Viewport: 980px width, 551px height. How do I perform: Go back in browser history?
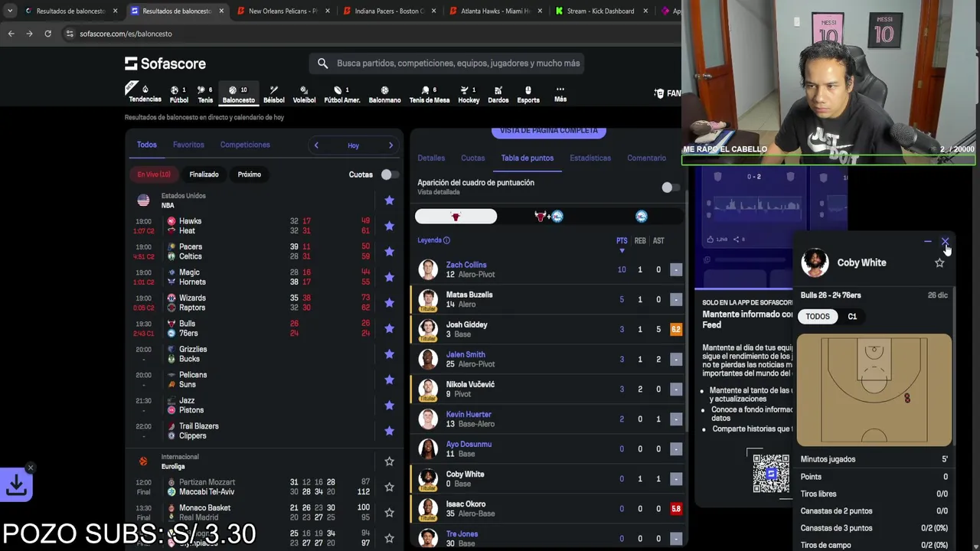tap(11, 34)
